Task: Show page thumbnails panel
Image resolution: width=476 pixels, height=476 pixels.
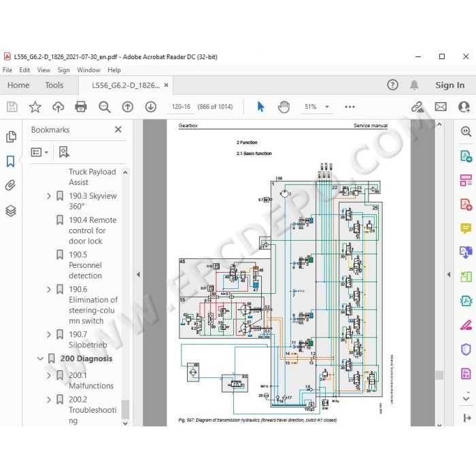Action: tap(11, 137)
